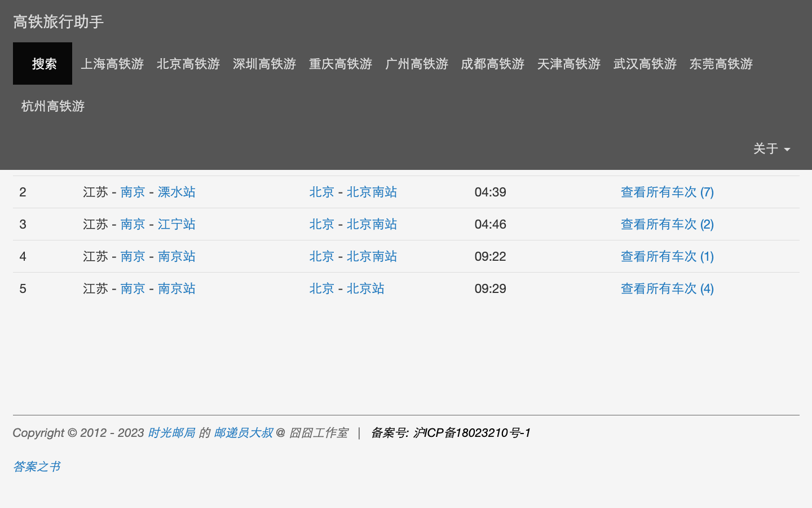This screenshot has width=812, height=508.
Task: Open the 时光邮局 footer link
Action: coord(171,433)
